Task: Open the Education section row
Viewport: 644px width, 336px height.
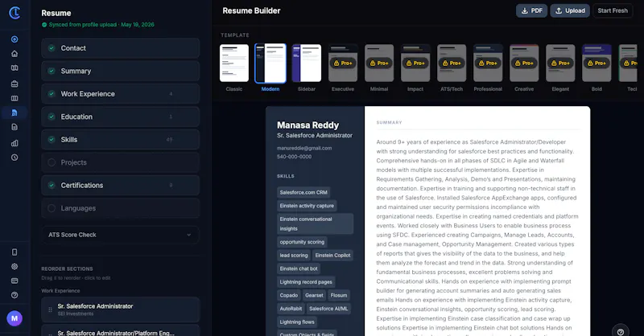Action: [x=120, y=117]
